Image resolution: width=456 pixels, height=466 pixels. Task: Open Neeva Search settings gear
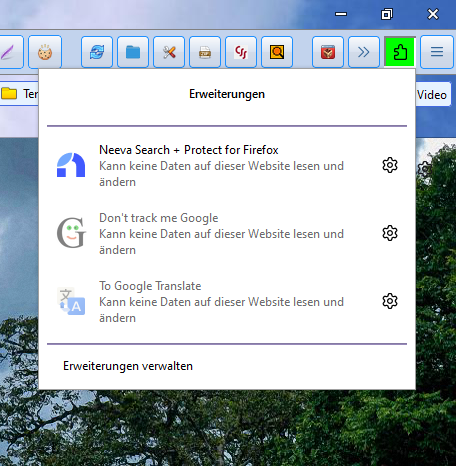click(x=390, y=165)
